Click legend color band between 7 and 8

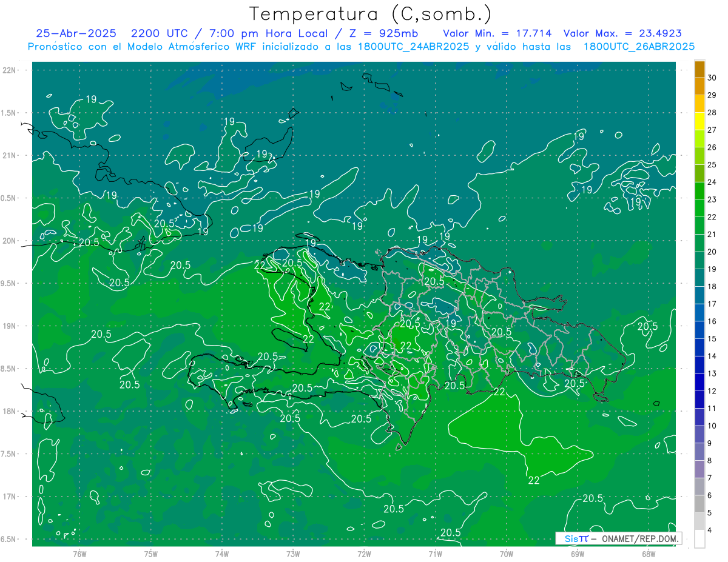point(699,469)
